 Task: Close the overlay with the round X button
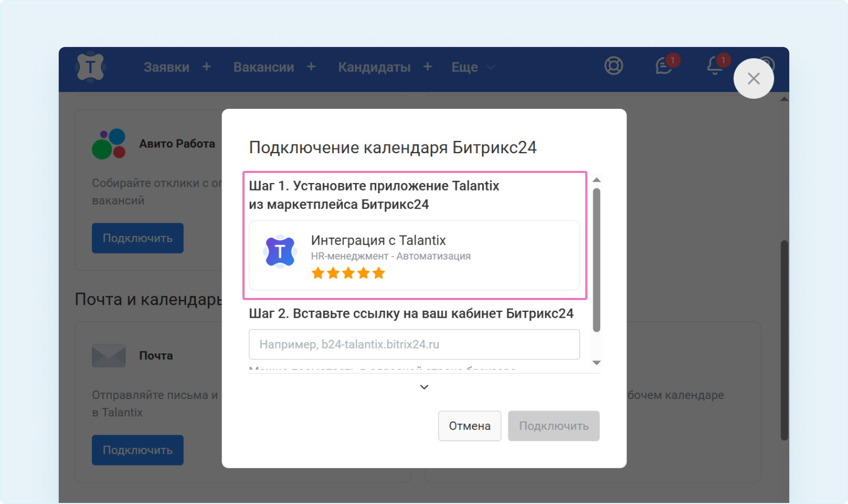[753, 78]
